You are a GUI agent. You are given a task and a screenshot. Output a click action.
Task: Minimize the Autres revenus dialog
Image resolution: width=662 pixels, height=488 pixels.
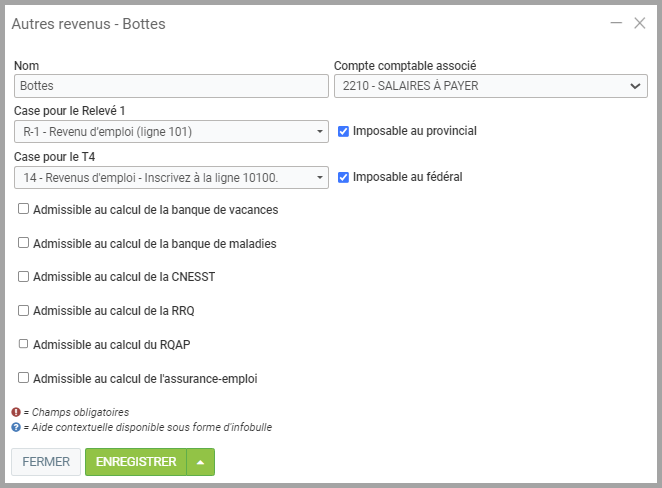click(x=616, y=23)
